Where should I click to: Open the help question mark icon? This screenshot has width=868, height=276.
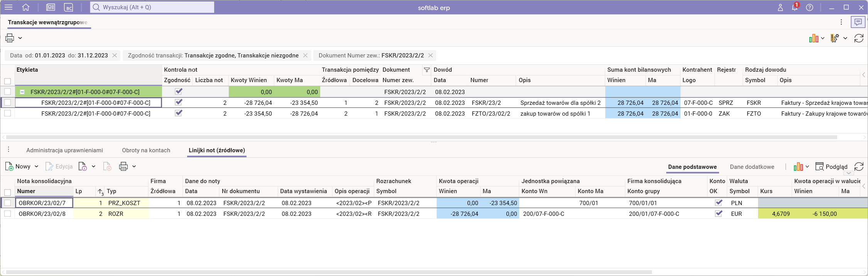click(809, 7)
